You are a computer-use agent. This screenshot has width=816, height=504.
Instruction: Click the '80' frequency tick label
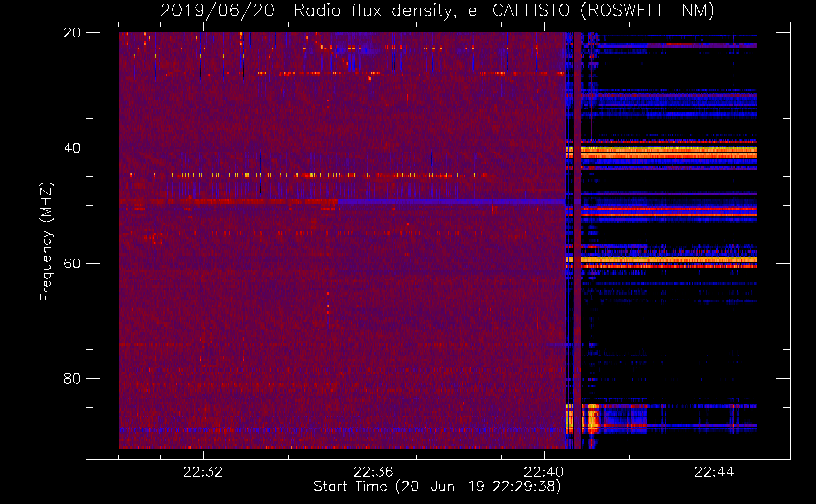[x=72, y=379]
